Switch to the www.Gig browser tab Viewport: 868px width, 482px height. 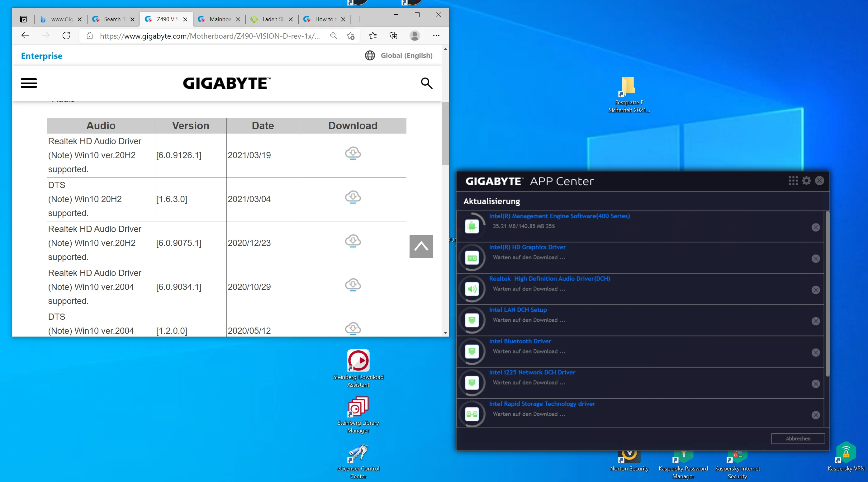tap(61, 19)
